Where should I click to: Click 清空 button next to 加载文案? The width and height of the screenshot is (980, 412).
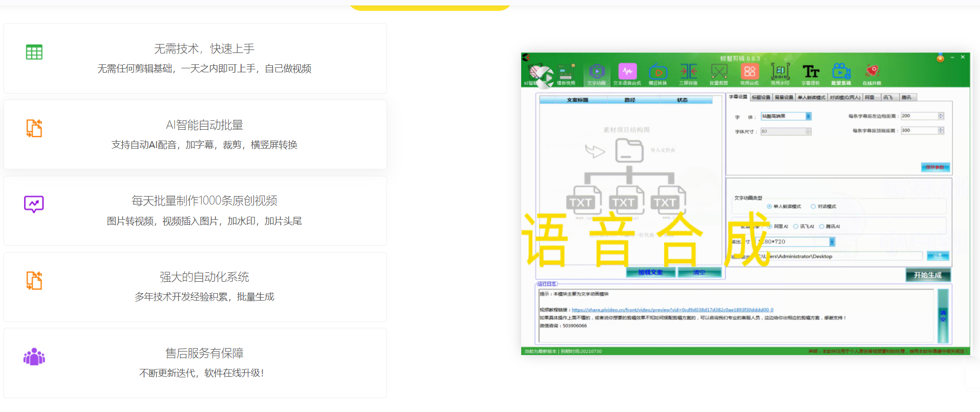[x=699, y=272]
